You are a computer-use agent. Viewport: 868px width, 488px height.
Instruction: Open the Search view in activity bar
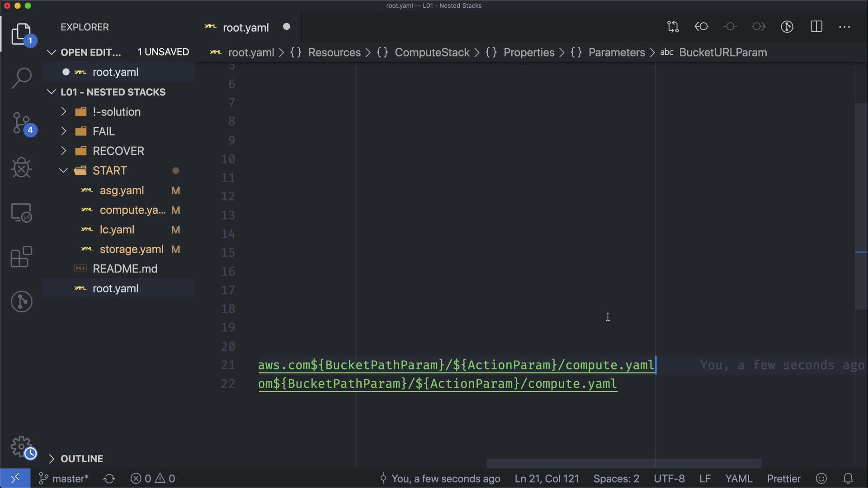click(21, 78)
